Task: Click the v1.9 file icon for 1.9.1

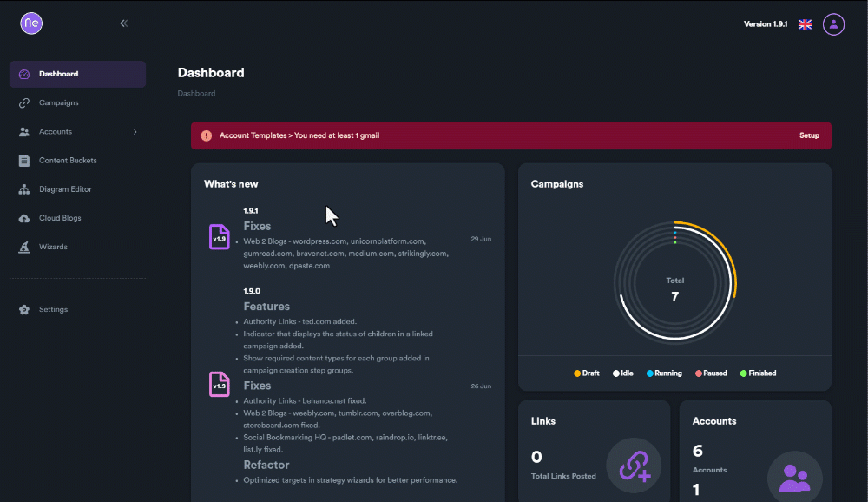Action: click(x=220, y=237)
